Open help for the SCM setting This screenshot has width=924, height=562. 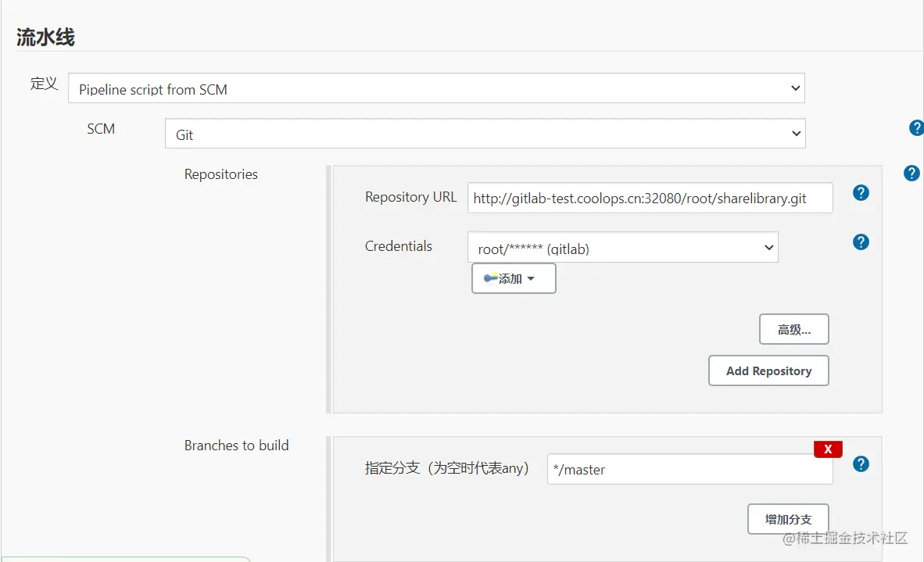click(x=916, y=128)
